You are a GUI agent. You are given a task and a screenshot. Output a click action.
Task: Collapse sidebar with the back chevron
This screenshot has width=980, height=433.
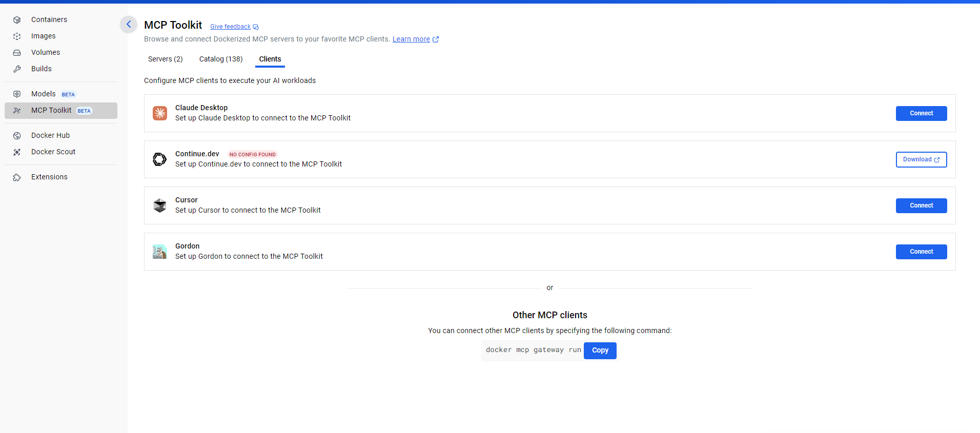129,24
